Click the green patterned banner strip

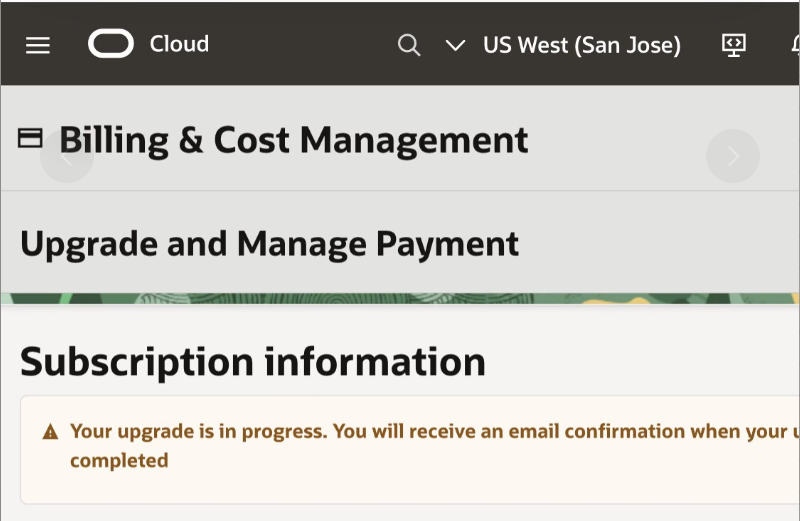pyautogui.click(x=400, y=298)
